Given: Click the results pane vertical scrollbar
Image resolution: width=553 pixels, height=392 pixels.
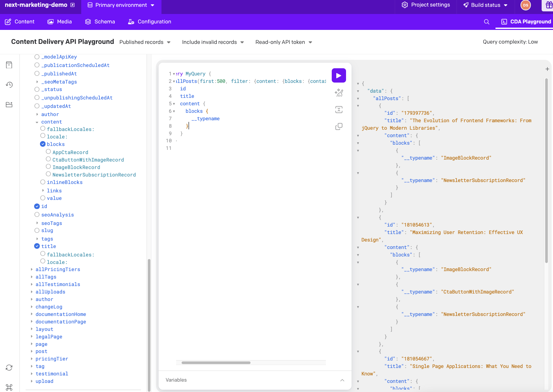Looking at the screenshot, I should click(x=547, y=171).
